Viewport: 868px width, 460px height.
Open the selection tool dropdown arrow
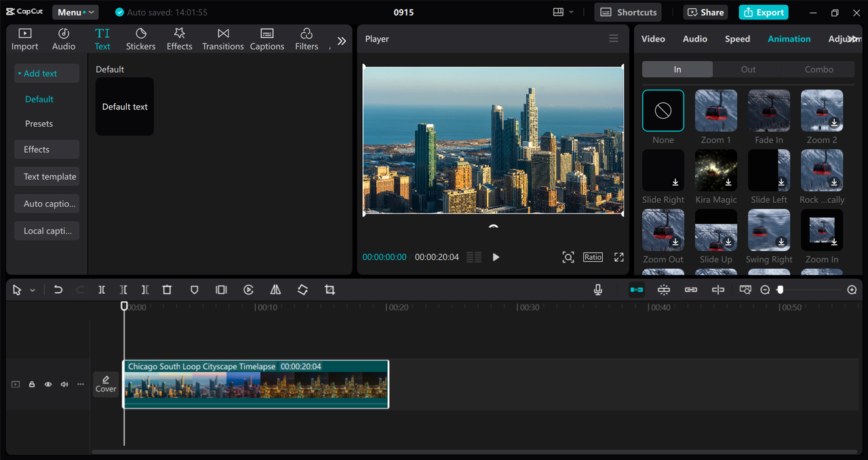[33, 290]
